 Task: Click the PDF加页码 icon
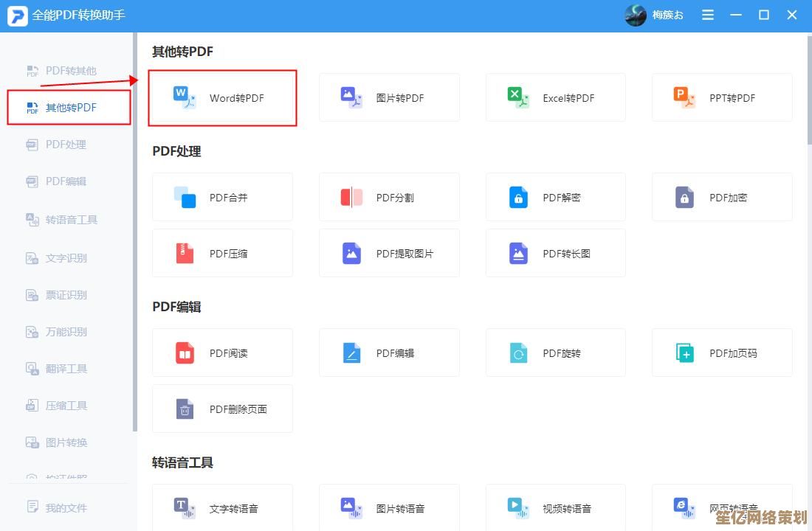click(684, 353)
